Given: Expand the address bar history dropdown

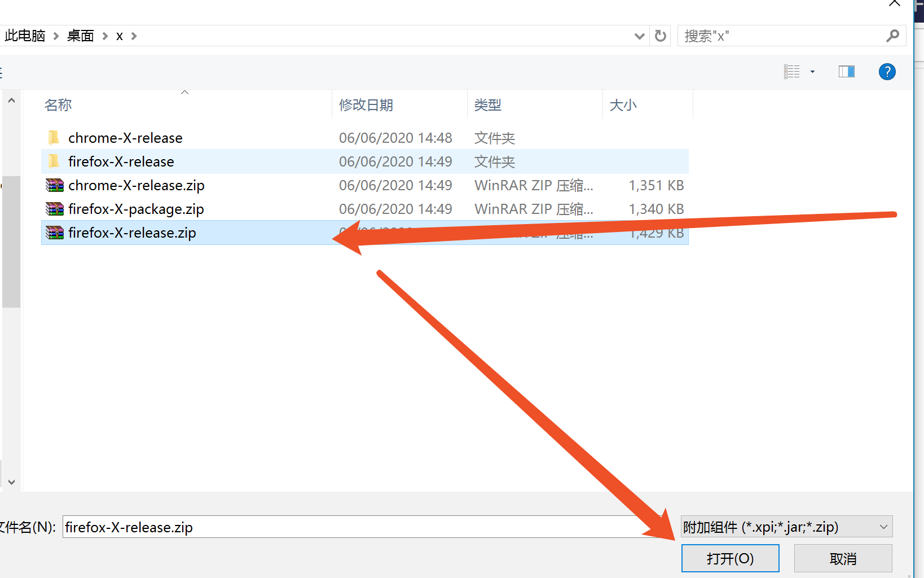Looking at the screenshot, I should (639, 36).
